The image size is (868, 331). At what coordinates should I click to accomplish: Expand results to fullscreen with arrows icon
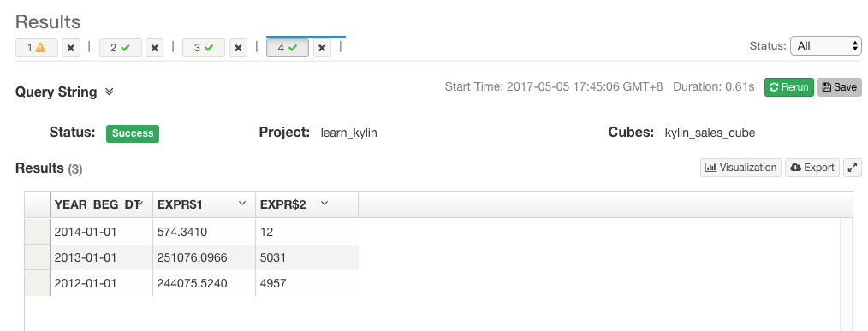853,168
